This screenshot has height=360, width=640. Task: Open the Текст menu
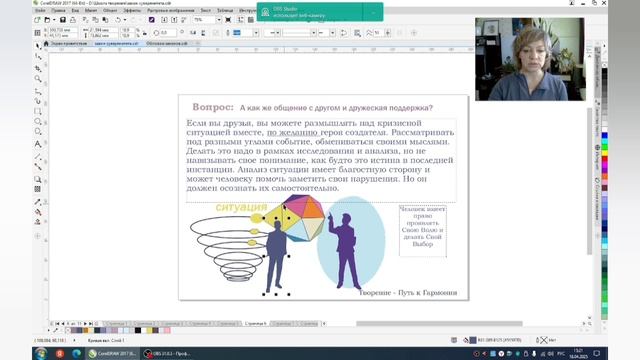coord(206,10)
